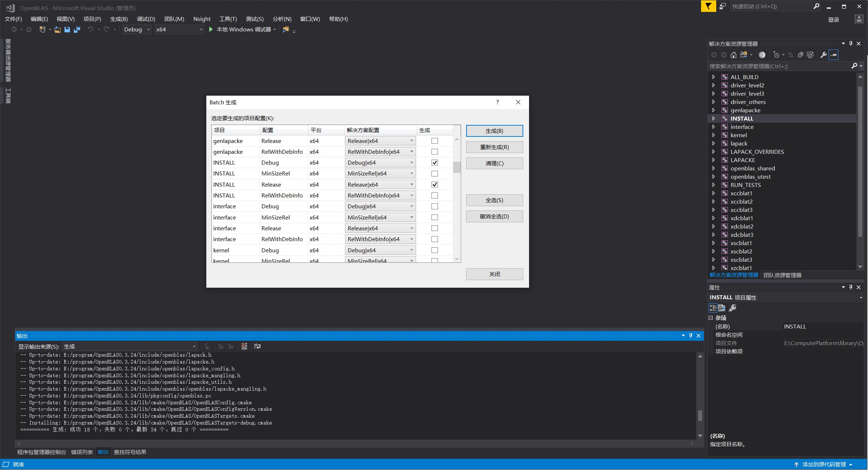Click the pending changes filter clock icon

click(x=776, y=55)
